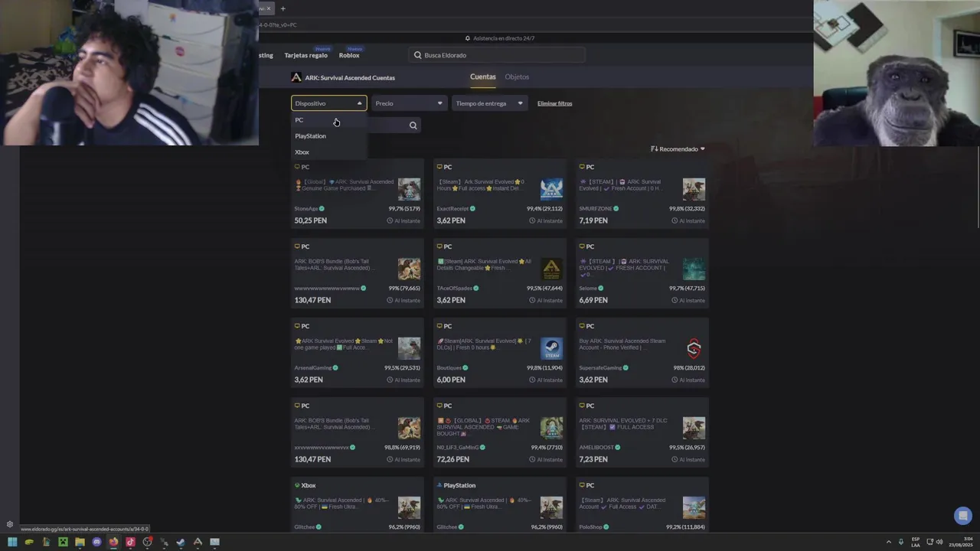
Task: Open Steam from the taskbar
Action: (x=181, y=542)
